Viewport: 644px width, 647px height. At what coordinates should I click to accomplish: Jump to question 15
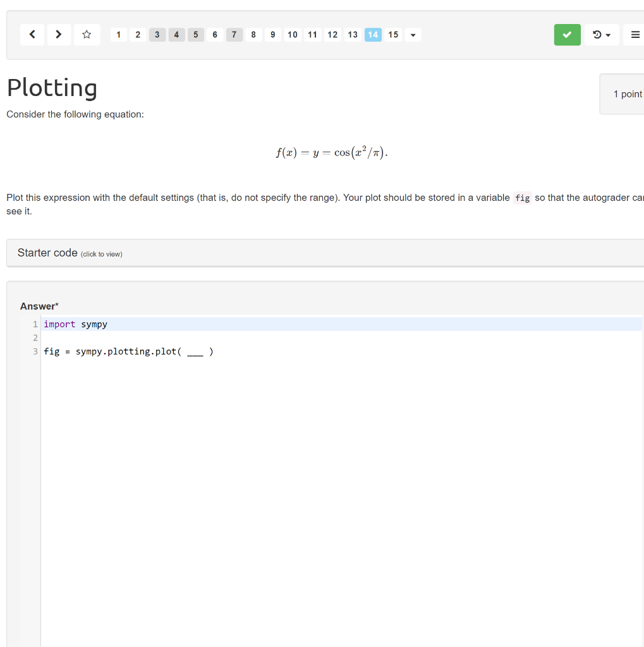[393, 35]
